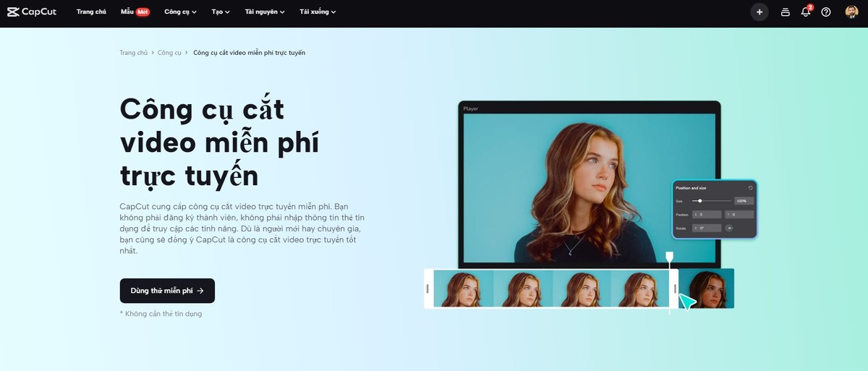Click the Size slider handle
Image resolution: width=868 pixels, height=371 pixels.
[x=700, y=201]
